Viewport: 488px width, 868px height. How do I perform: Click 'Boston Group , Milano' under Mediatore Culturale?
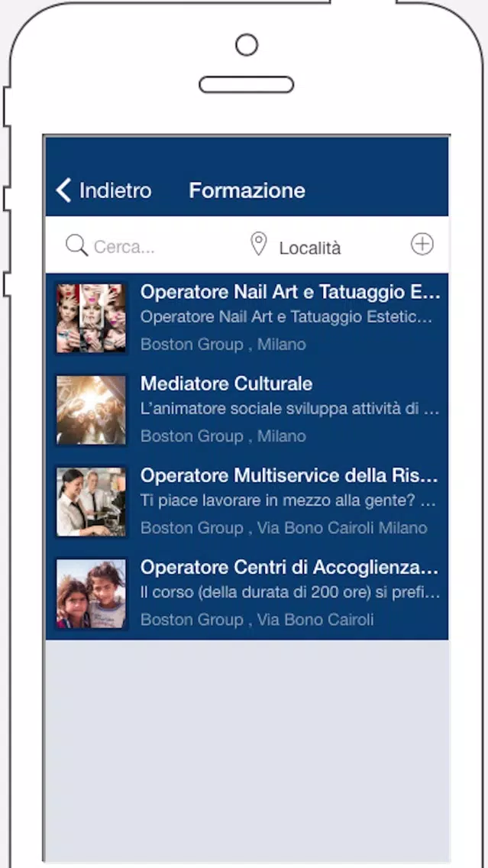coord(223,436)
